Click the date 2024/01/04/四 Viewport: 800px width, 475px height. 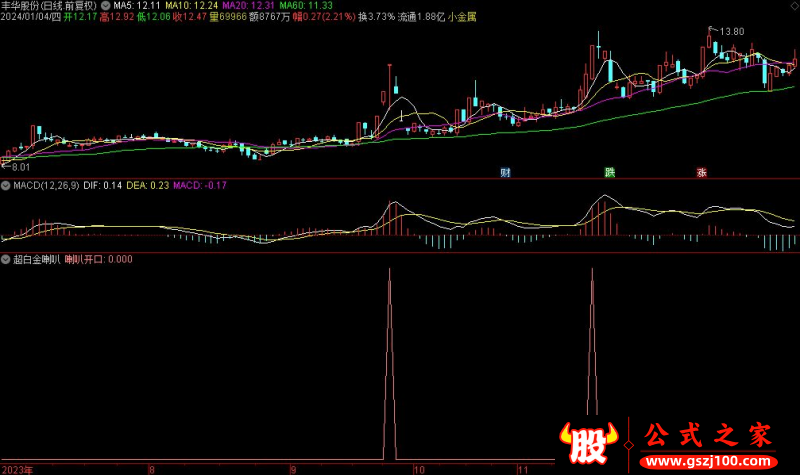pos(31,17)
